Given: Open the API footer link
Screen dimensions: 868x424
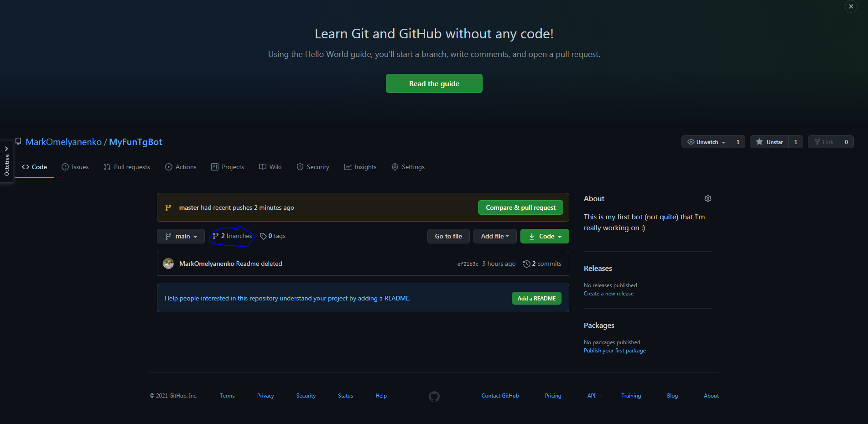Looking at the screenshot, I should (x=591, y=396).
